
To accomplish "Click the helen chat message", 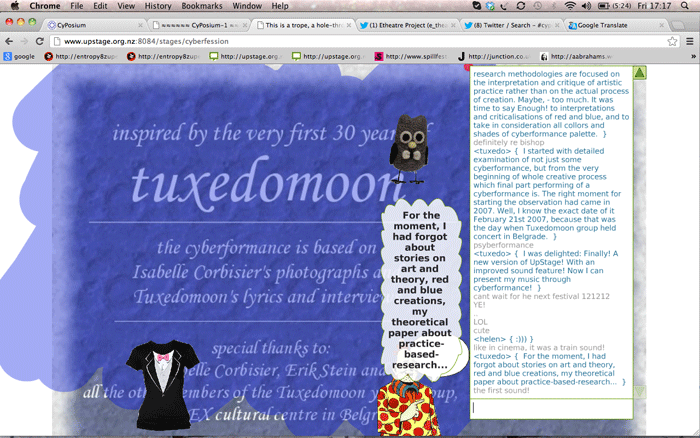I will tap(503, 339).
